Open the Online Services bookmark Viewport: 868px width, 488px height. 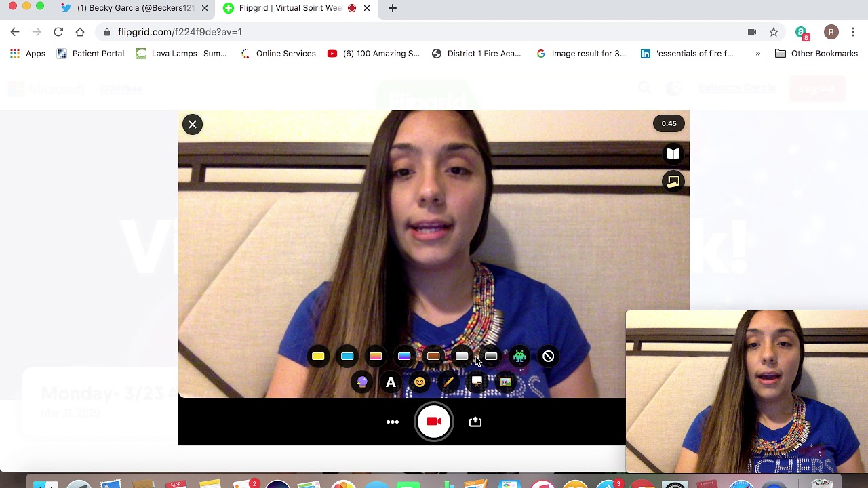[278, 54]
